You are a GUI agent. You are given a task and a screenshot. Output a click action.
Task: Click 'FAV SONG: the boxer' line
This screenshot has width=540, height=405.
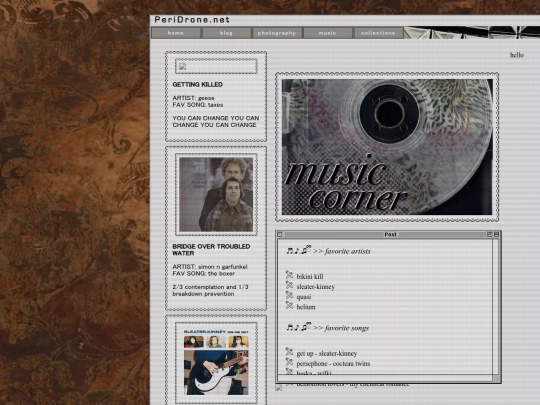204,273
